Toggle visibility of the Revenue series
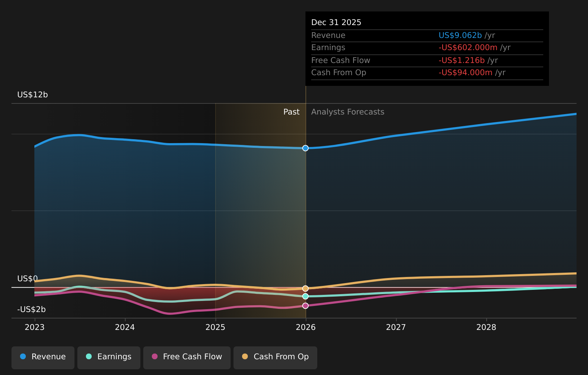This screenshot has height=375, width=588. (x=43, y=357)
